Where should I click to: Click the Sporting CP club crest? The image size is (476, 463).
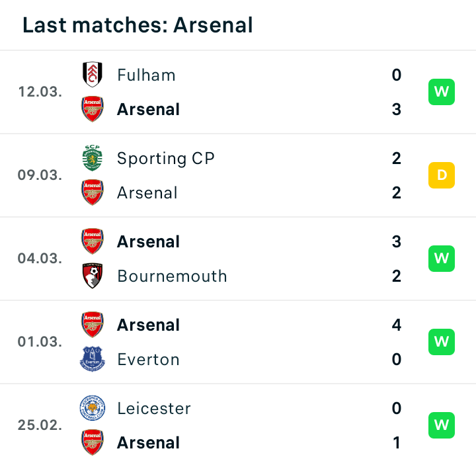pyautogui.click(x=93, y=158)
